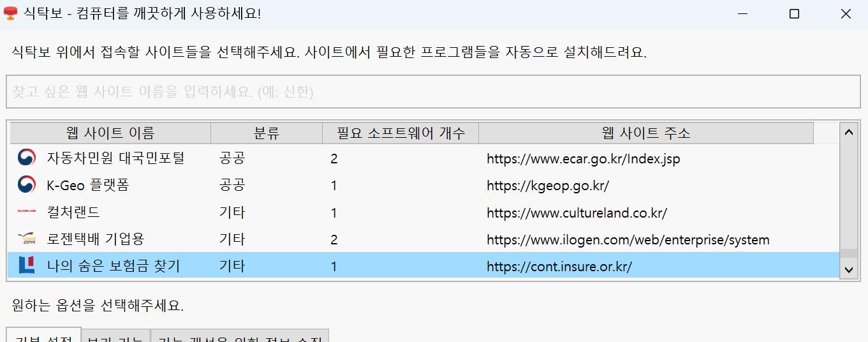Select the 자동차민원 대국민포털 row name
The width and height of the screenshot is (868, 342).
click(x=115, y=158)
